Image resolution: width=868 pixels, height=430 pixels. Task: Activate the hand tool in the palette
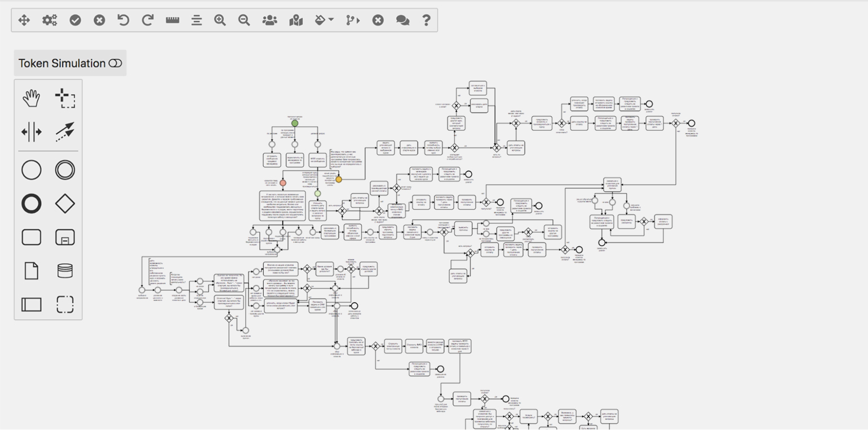click(x=32, y=98)
